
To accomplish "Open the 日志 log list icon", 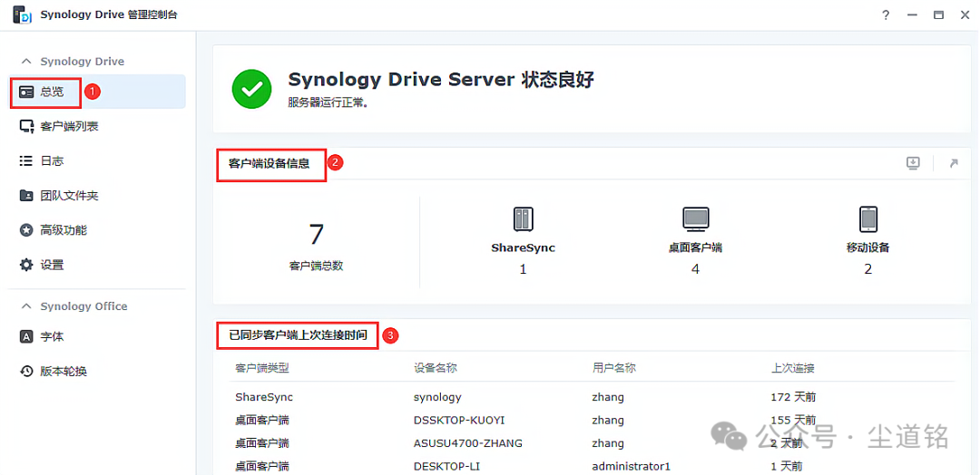I will point(26,160).
